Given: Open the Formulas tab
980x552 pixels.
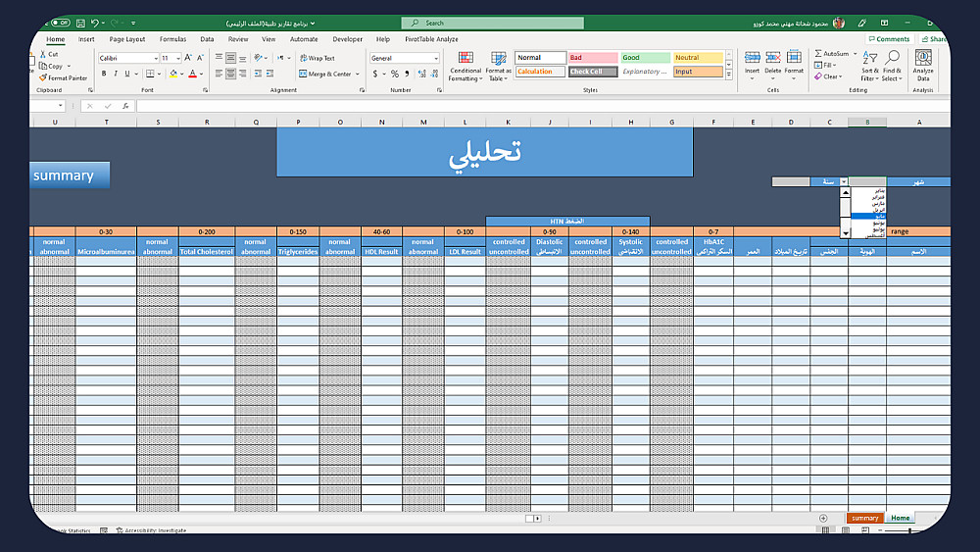Looking at the screenshot, I should 172,39.
